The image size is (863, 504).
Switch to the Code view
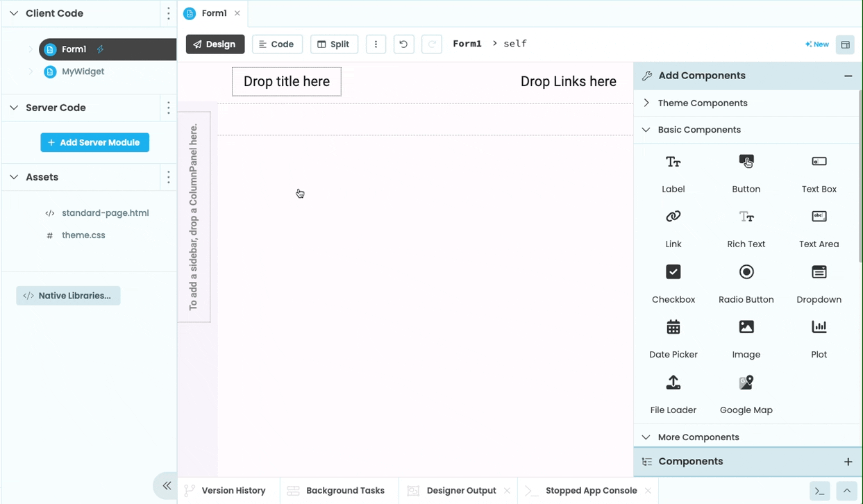pyautogui.click(x=277, y=44)
